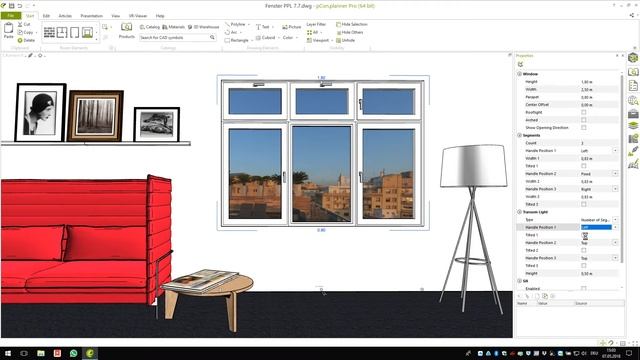The height and width of the screenshot is (360, 640).
Task: Open Transom Light Handle Position 2 dropdown
Action: click(615, 242)
